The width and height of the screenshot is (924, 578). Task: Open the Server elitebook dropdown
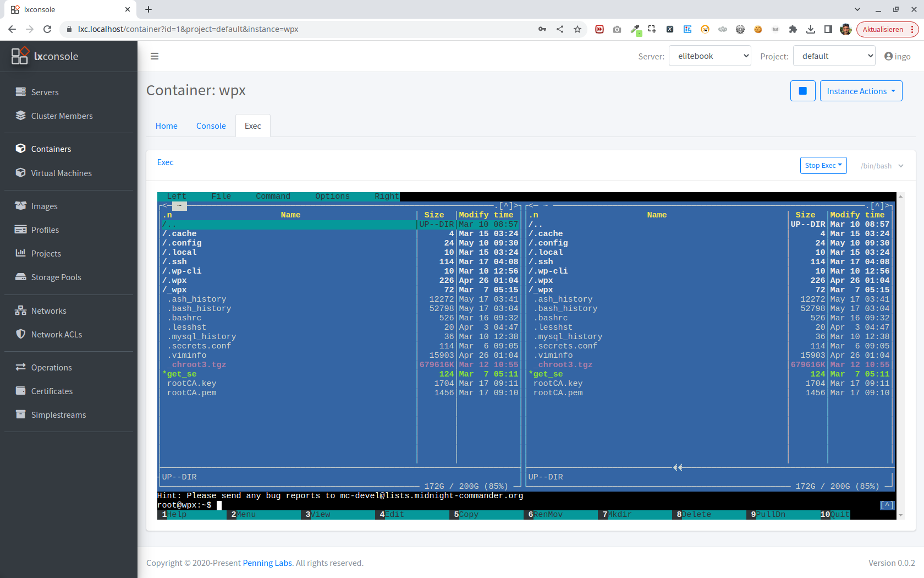(x=710, y=56)
